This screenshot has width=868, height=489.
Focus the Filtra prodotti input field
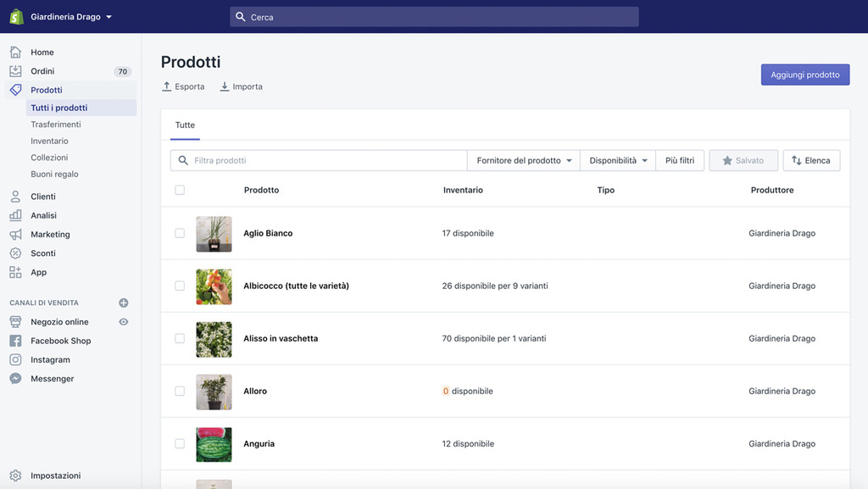(319, 160)
